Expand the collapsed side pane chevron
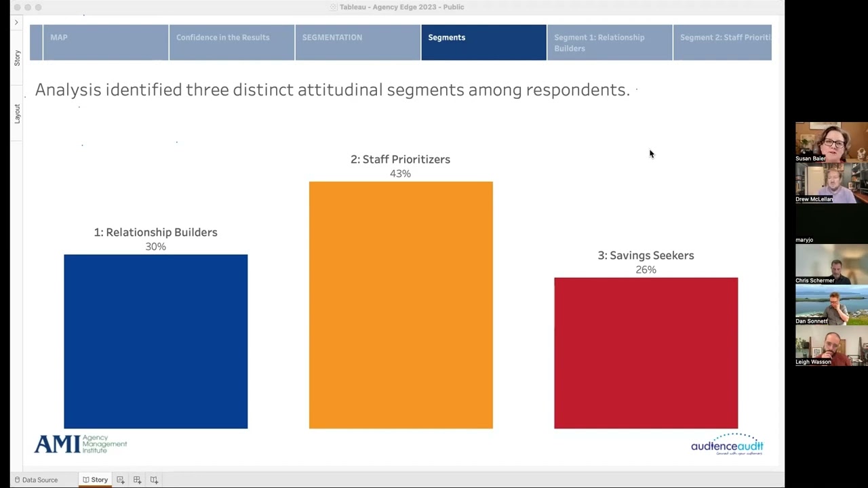The image size is (868, 488). point(16,22)
